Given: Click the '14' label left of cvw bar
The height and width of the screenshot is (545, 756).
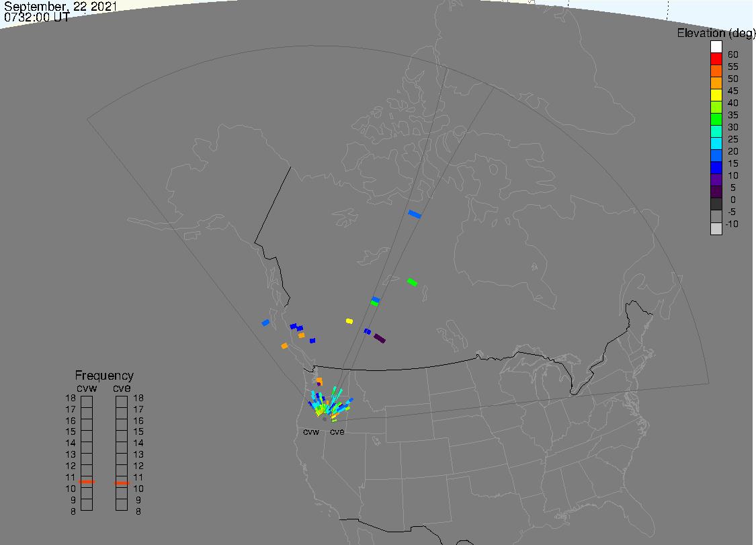Looking at the screenshot, I should (71, 443).
